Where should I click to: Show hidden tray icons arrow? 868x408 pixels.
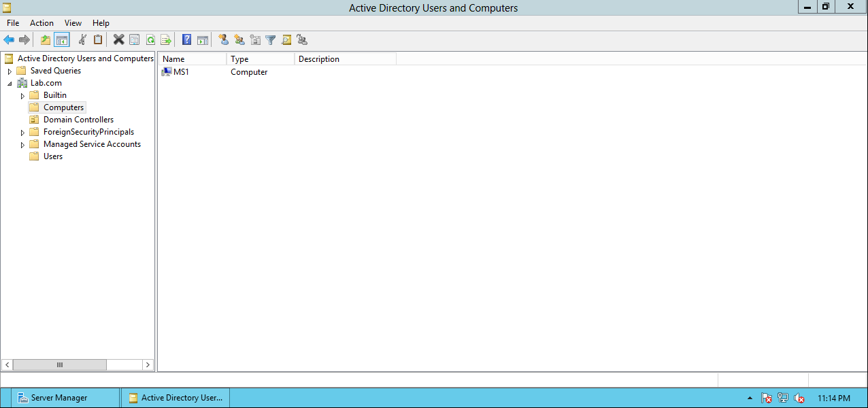[x=750, y=398]
